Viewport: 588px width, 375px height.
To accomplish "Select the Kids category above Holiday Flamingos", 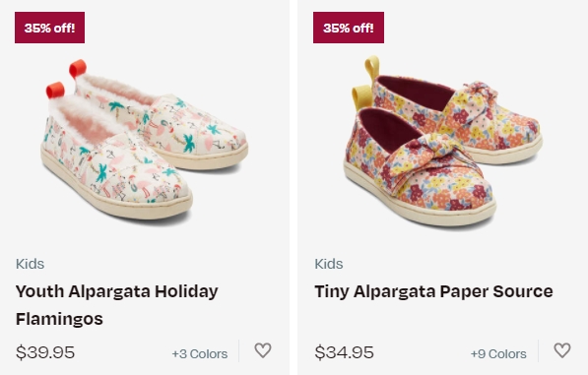I will tap(30, 264).
